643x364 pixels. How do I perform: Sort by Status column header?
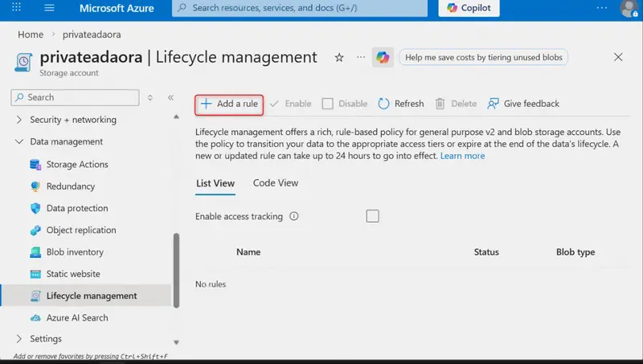click(486, 252)
